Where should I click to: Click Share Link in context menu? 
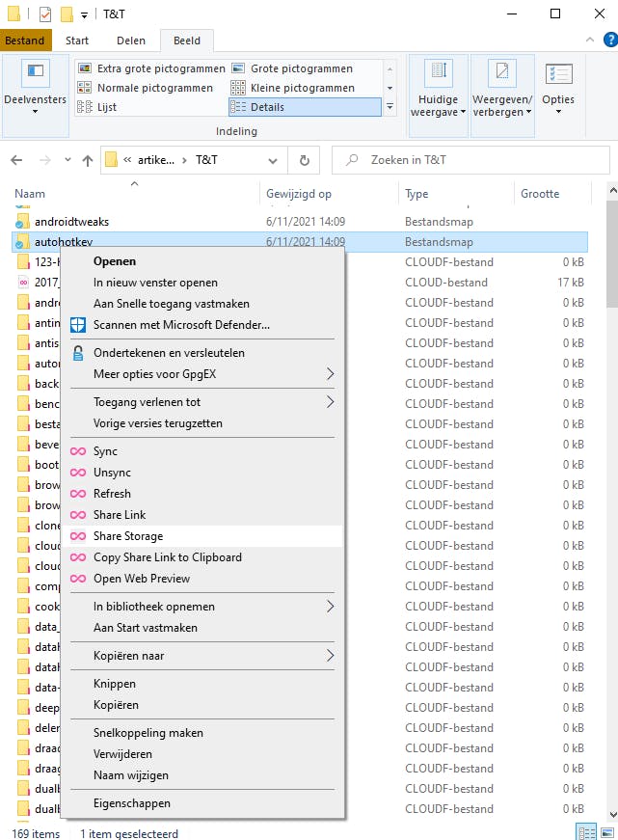tap(120, 515)
